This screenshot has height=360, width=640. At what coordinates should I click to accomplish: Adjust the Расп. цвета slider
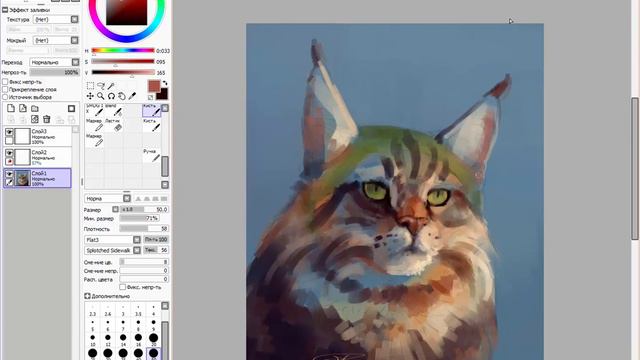click(x=144, y=279)
